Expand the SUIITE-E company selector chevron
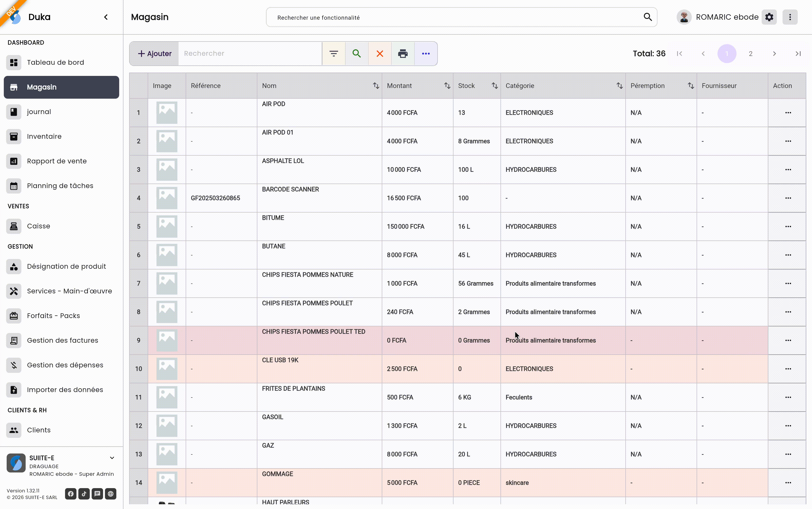The width and height of the screenshot is (812, 509). pyautogui.click(x=112, y=458)
